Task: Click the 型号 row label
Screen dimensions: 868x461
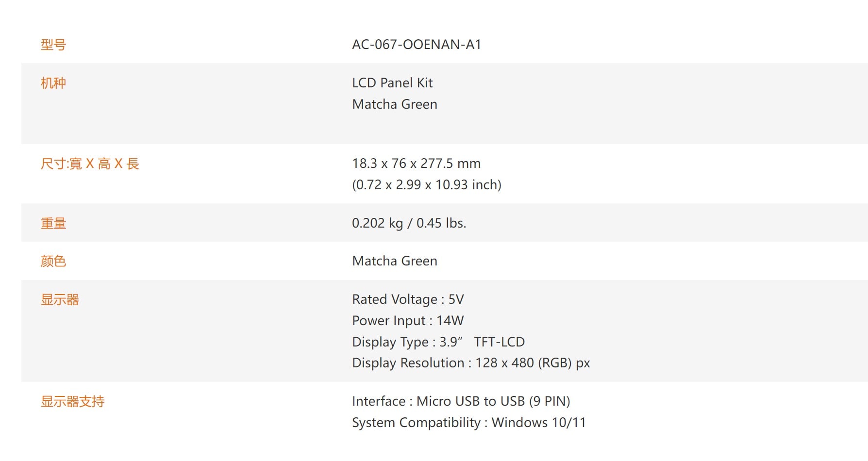Action: click(53, 45)
